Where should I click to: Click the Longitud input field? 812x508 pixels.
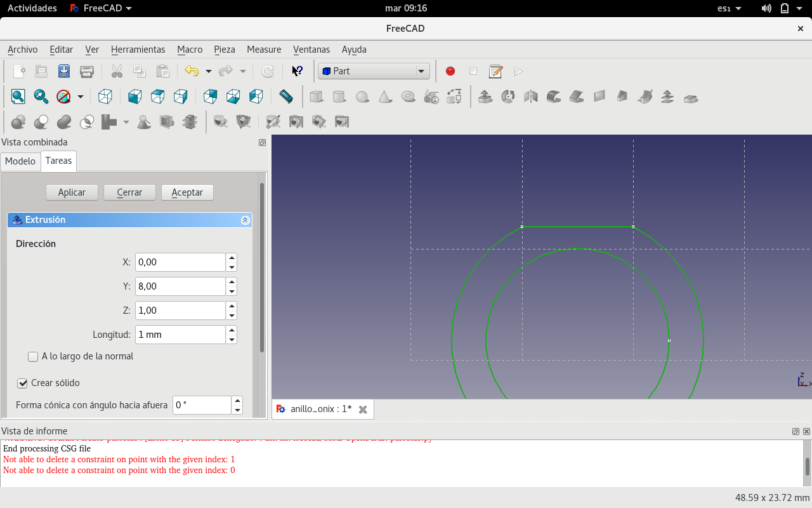coord(180,335)
